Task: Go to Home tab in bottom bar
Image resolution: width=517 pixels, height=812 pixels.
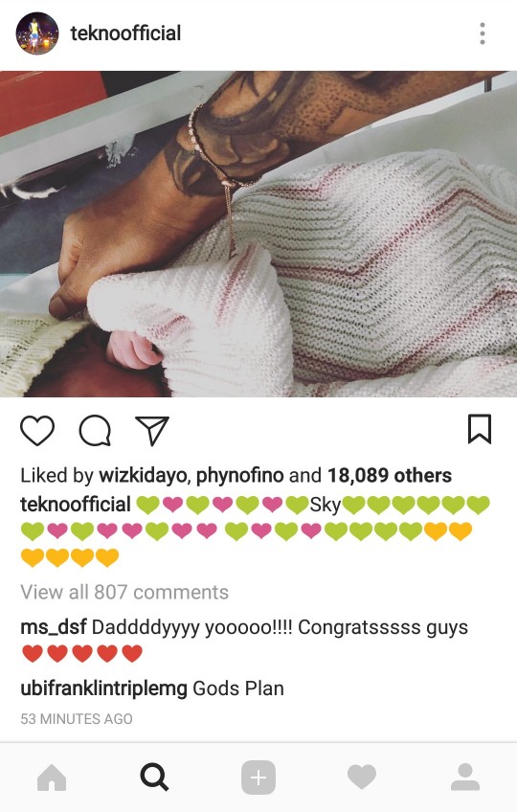Action: tap(52, 778)
